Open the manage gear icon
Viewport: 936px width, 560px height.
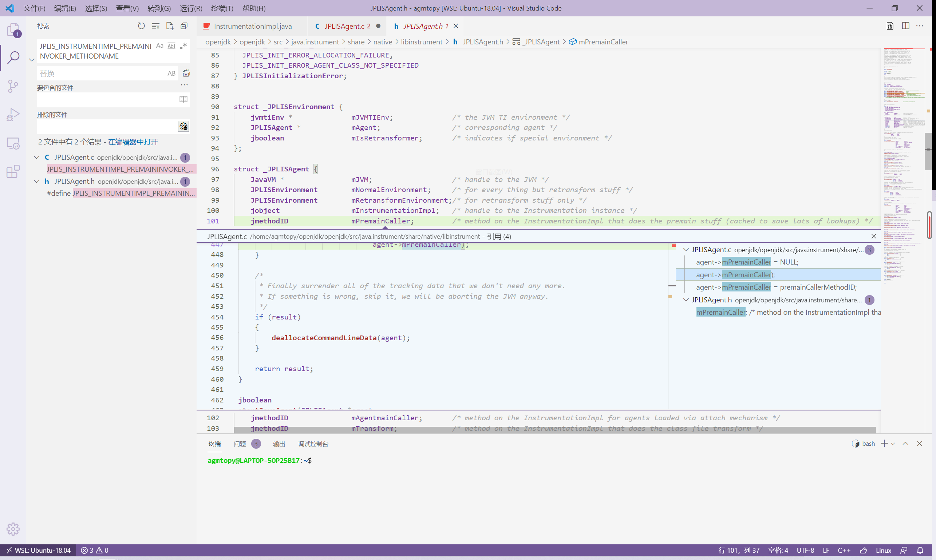pos(13,529)
